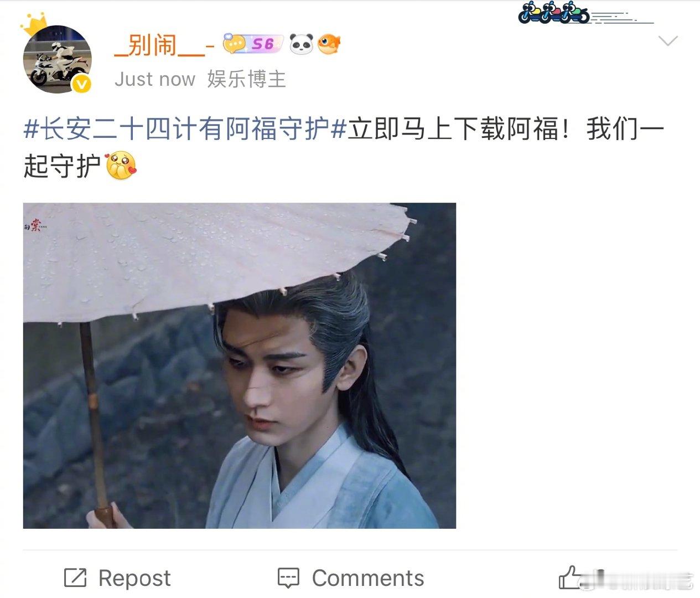Click the blushing heart emoji in the post
Image resolution: width=700 pixels, height=598 pixels.
click(x=120, y=166)
